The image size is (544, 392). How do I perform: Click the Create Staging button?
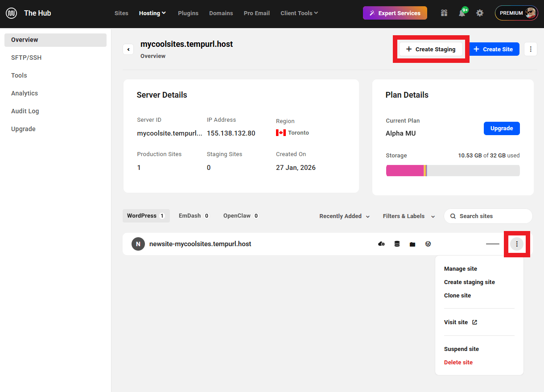click(431, 49)
